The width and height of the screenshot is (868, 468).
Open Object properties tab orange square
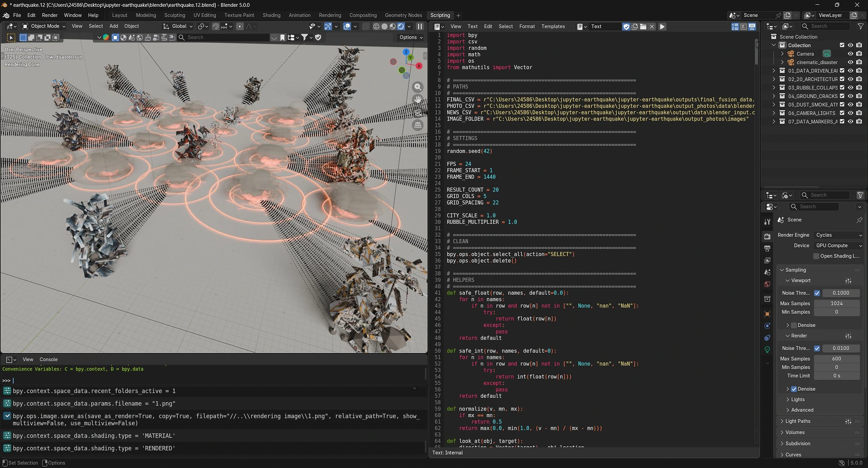coord(767,314)
